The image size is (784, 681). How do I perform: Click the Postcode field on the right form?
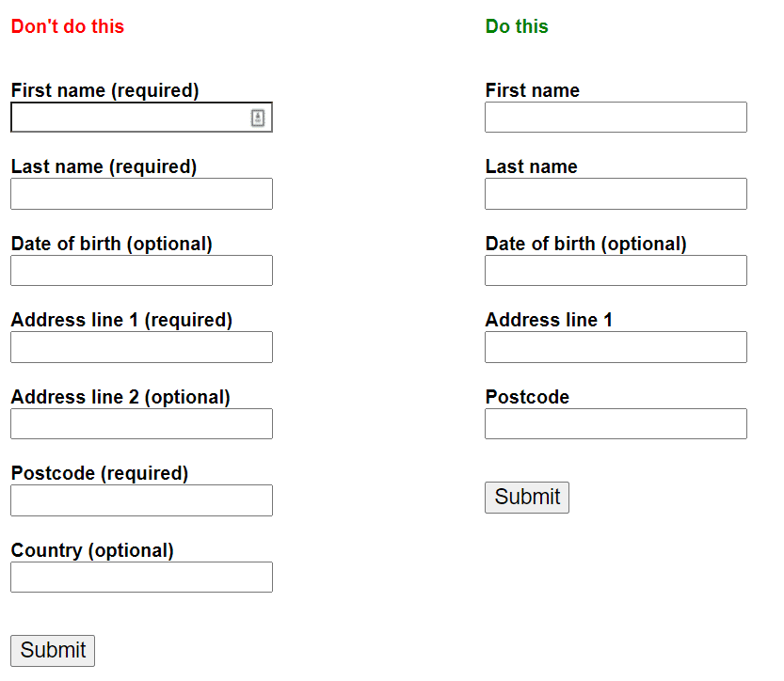tap(615, 423)
